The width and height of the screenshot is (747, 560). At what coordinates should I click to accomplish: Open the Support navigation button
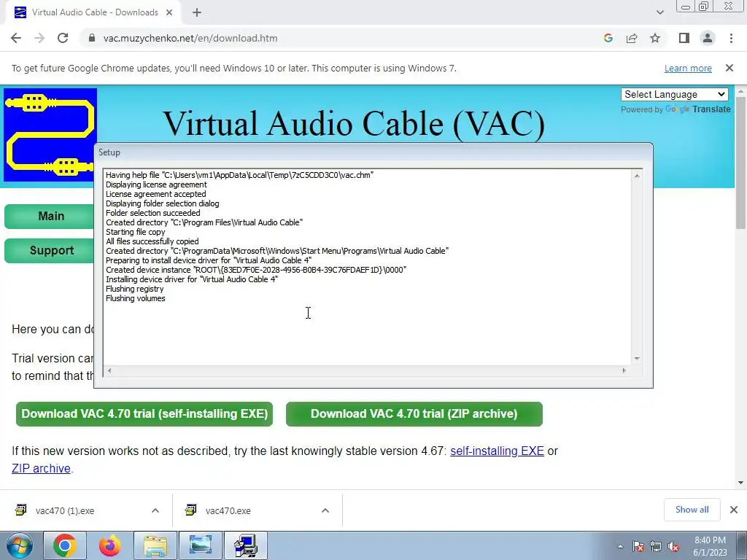coord(50,251)
